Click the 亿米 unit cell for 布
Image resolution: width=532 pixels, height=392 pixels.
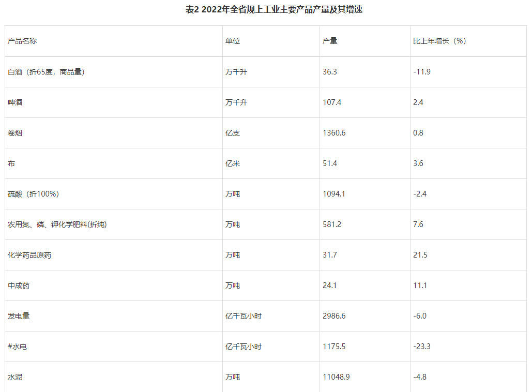[233, 163]
